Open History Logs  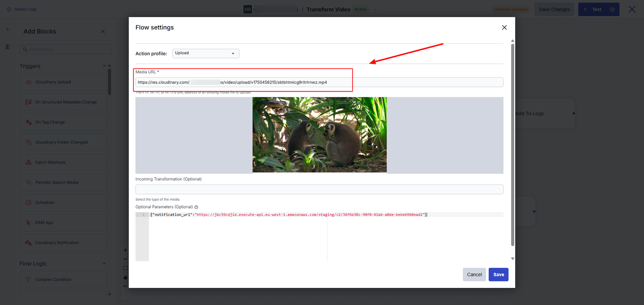[x=22, y=10]
